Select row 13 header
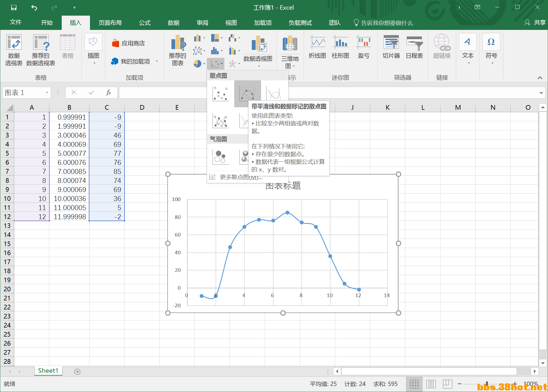This screenshot has height=392, width=548. [x=7, y=225]
